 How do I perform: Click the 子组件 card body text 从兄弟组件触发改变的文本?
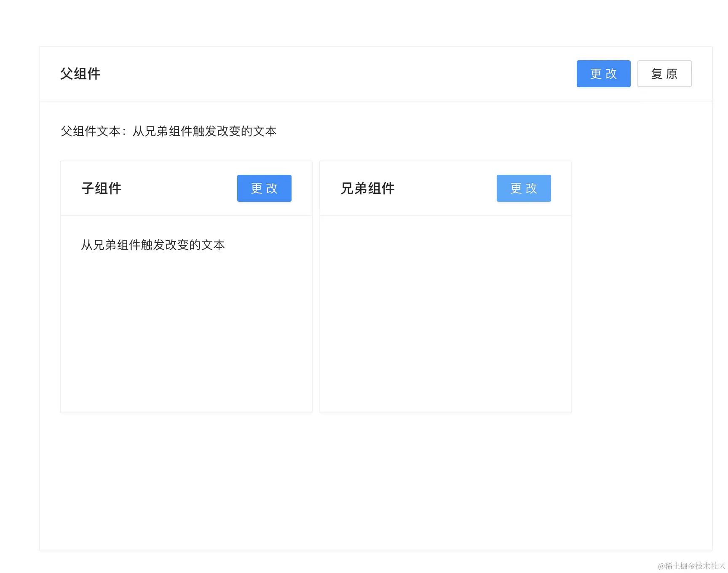click(153, 245)
